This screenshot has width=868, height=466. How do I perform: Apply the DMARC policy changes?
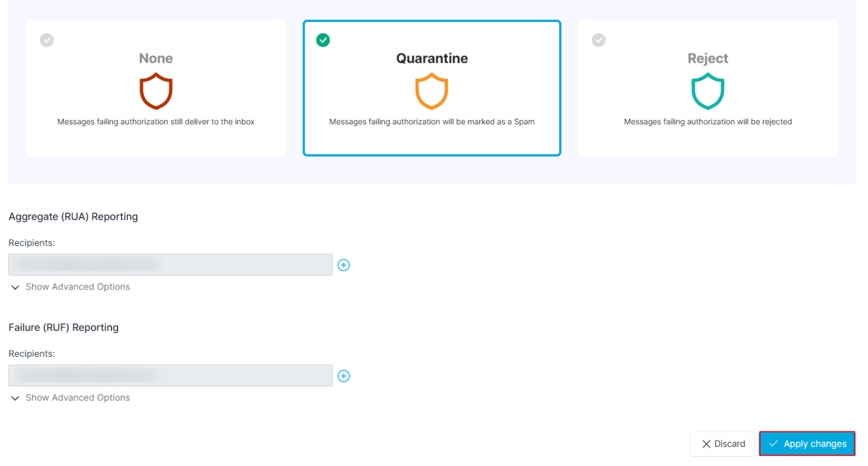[806, 444]
